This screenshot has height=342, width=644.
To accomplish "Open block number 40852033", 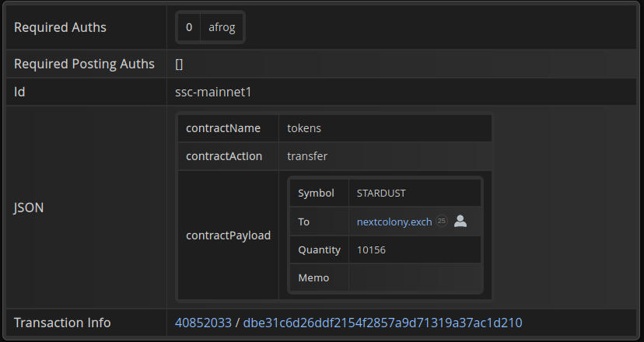I will [x=203, y=323].
